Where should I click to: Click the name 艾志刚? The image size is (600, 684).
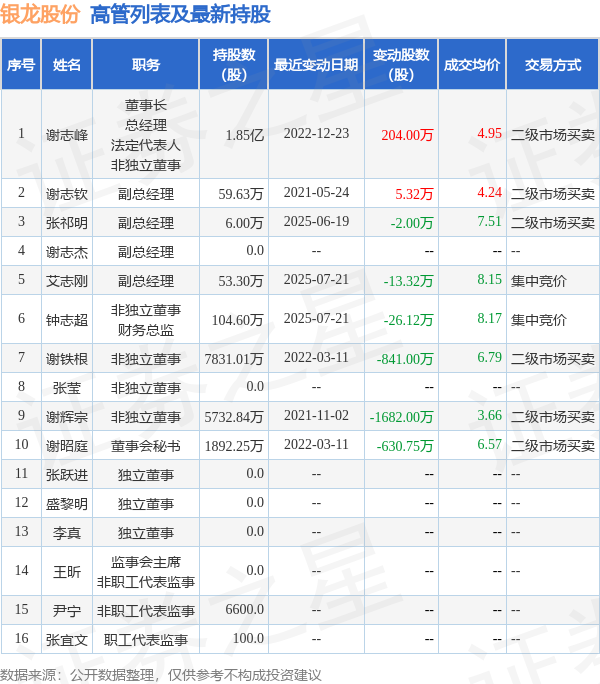(x=67, y=281)
